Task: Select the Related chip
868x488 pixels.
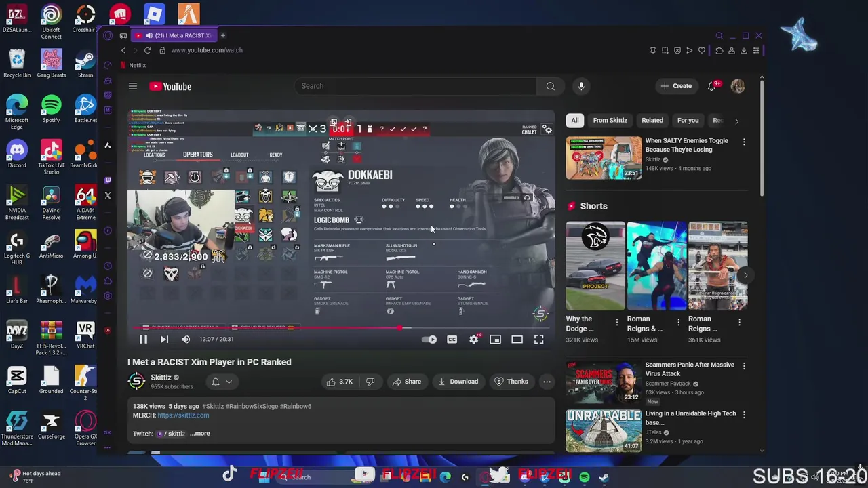Action: pos(652,120)
